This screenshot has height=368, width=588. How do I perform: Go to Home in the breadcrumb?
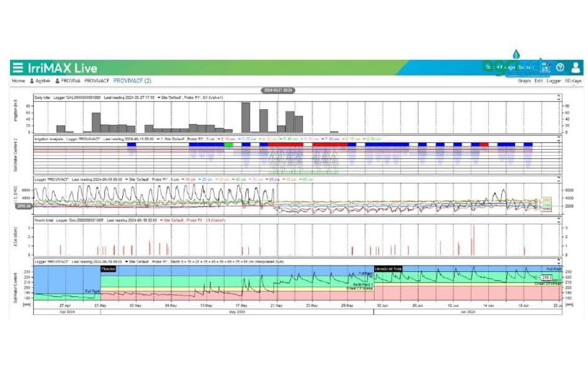pos(18,81)
